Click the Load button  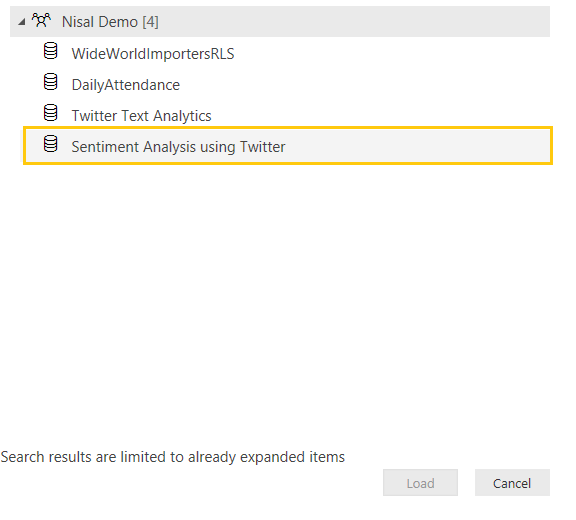click(x=420, y=483)
